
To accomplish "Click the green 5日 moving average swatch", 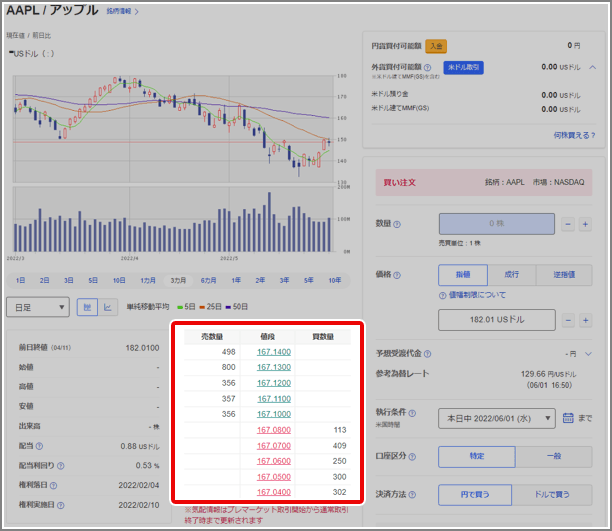I will (180, 307).
